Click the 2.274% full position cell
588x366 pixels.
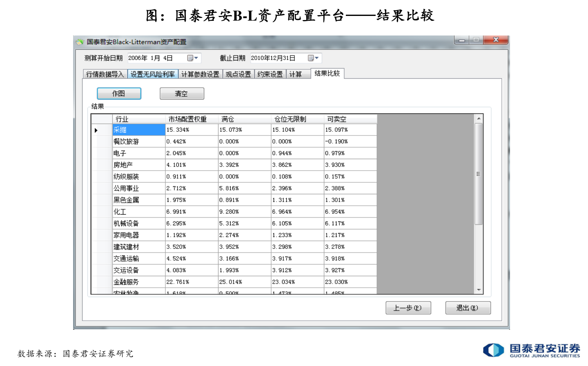click(245, 235)
